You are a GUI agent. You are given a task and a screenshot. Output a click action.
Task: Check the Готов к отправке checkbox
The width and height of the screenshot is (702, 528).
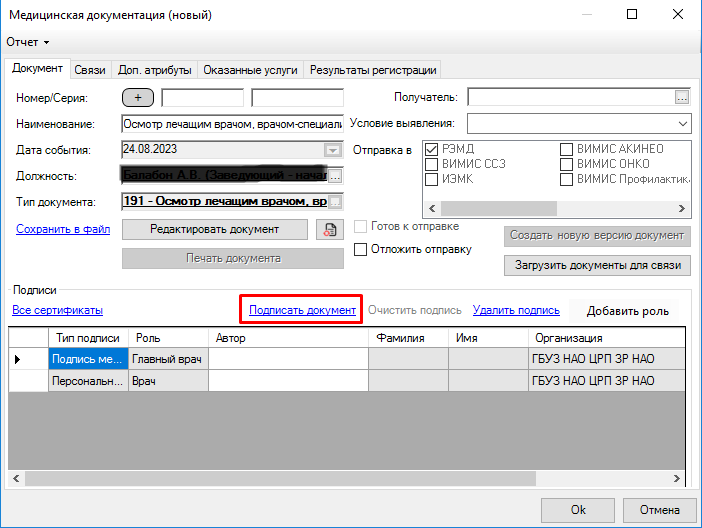coord(360,226)
